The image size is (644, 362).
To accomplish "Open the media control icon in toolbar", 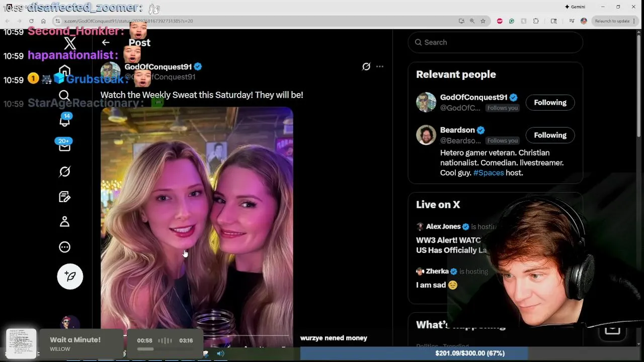I will tap(572, 21).
